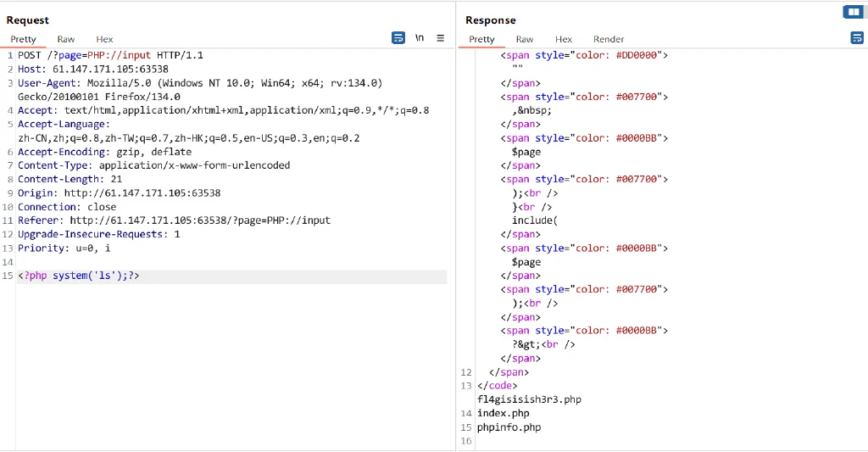Viewport: 868px width, 452px height.
Task: Toggle word wrap icon in Response panel
Action: [x=856, y=38]
